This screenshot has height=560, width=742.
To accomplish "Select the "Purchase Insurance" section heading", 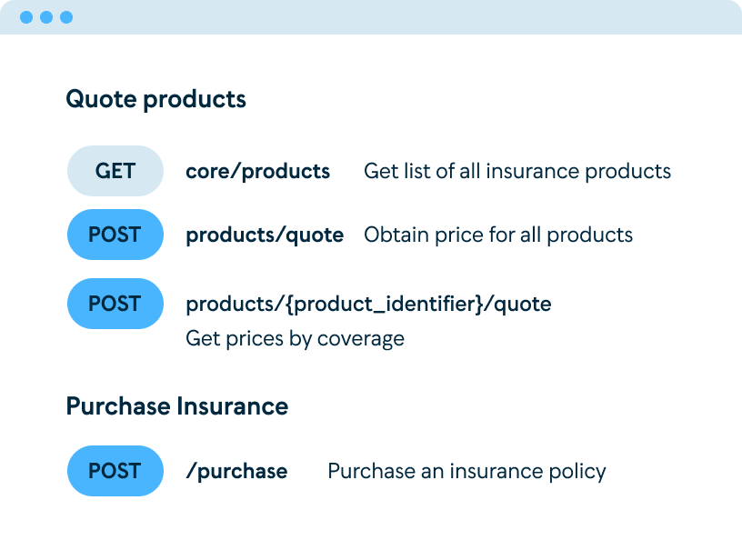I will pos(176,405).
